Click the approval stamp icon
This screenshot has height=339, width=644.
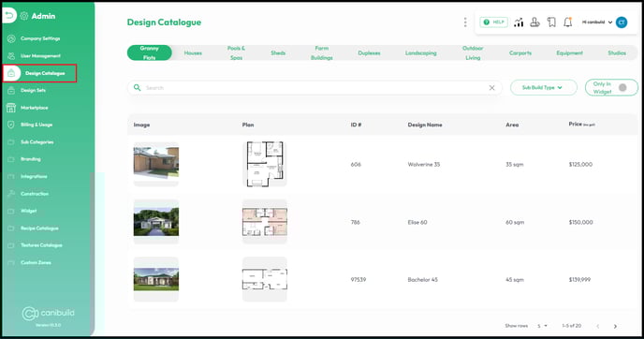(534, 22)
